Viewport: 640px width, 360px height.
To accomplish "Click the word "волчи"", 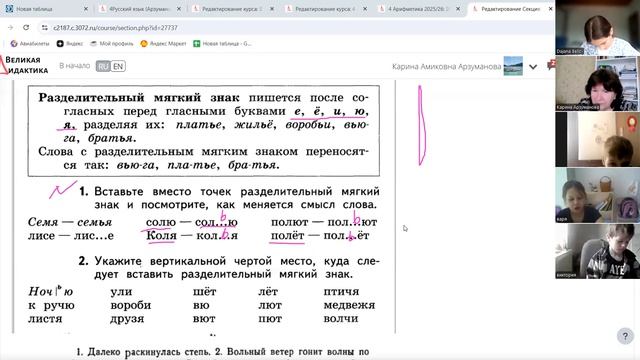I will click(x=340, y=319).
